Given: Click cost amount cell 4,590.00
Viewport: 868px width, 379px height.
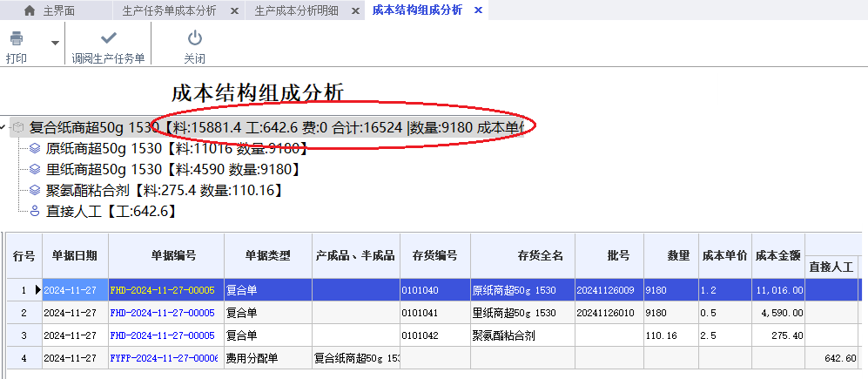Looking at the screenshot, I should pos(777,313).
